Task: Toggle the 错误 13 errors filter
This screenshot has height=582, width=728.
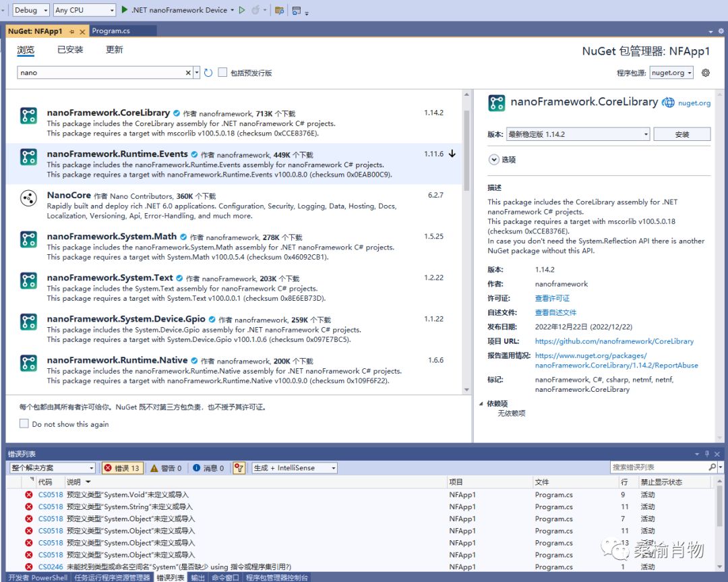Action: pos(121,468)
